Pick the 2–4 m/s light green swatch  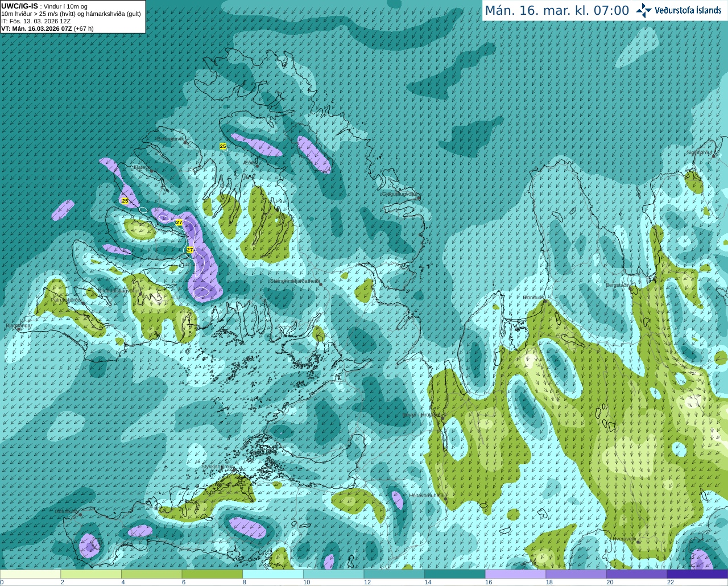pyautogui.click(x=91, y=574)
